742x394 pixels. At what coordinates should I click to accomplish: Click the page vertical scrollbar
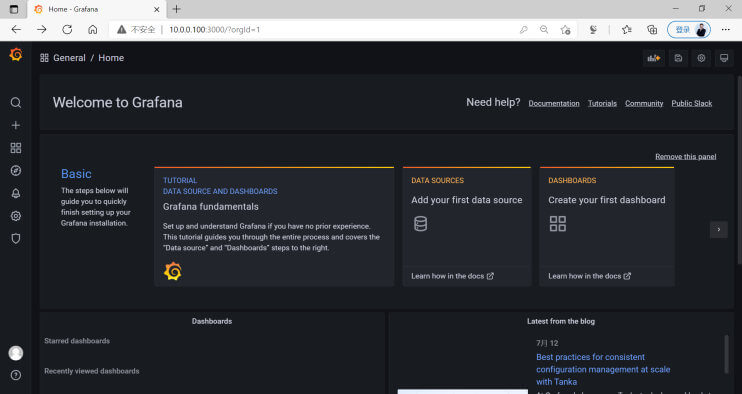coord(739,170)
